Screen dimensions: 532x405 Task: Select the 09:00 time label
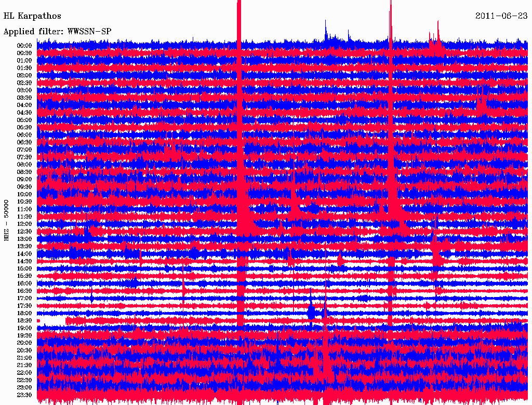pos(24,179)
